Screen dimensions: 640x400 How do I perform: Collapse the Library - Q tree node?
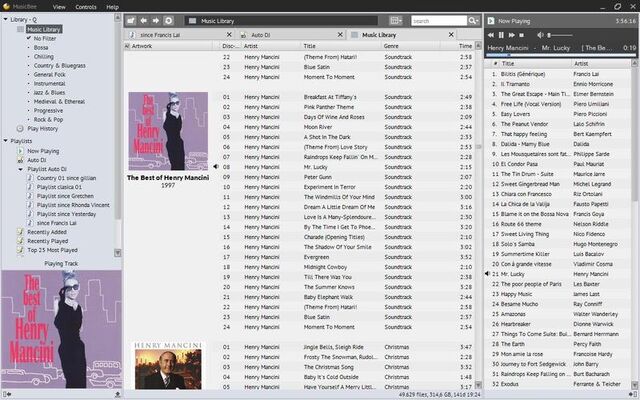coord(5,19)
